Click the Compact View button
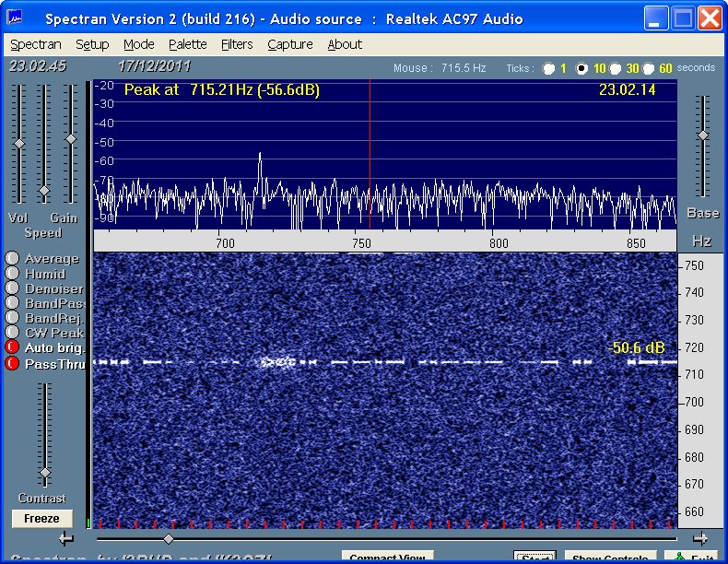Screen dimensions: 728x564 coord(388,557)
